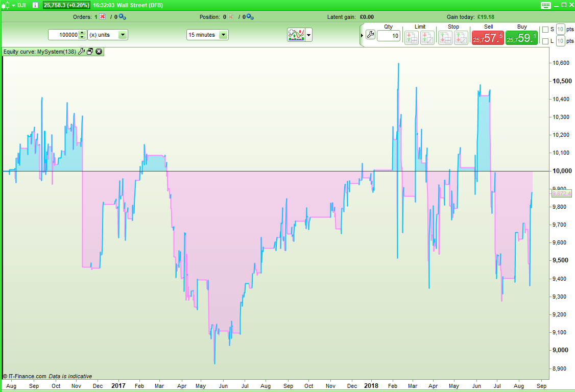The image size is (575, 392).
Task: Click the Wall Street (DFB) title text
Action: point(140,6)
